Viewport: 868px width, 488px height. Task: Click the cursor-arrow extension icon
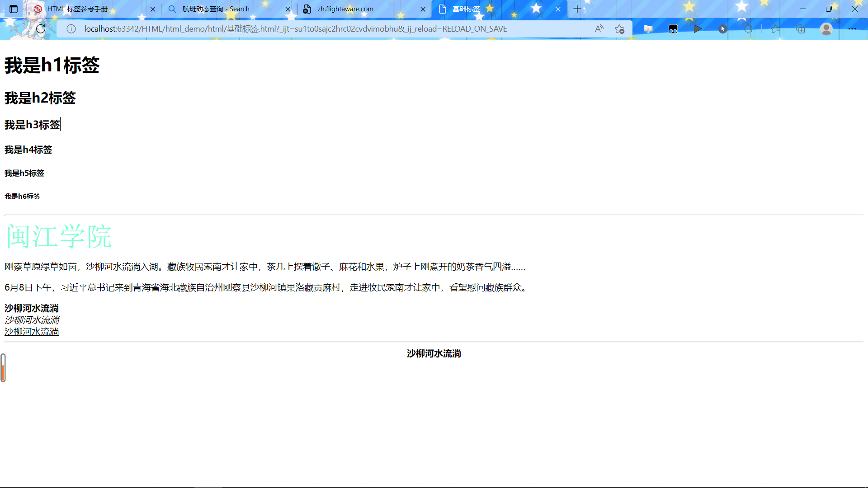722,29
